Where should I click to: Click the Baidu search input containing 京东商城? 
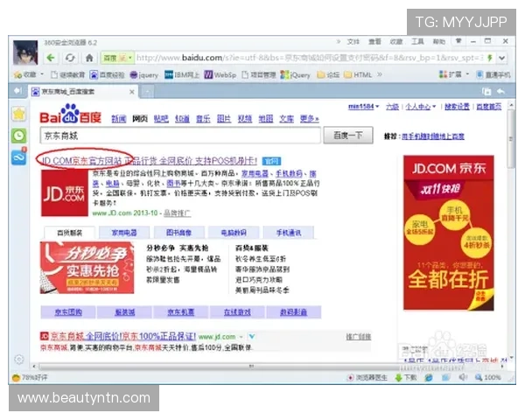click(x=180, y=136)
